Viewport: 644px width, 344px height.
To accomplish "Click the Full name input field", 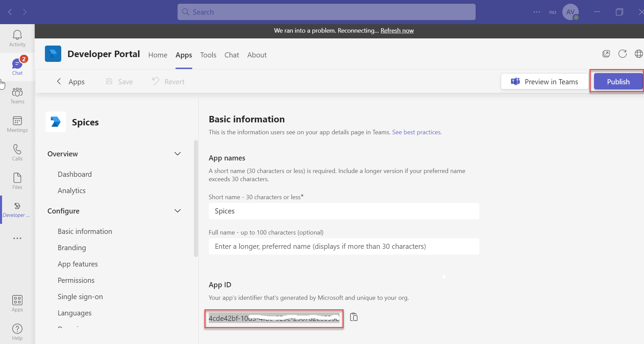I will pyautogui.click(x=344, y=246).
